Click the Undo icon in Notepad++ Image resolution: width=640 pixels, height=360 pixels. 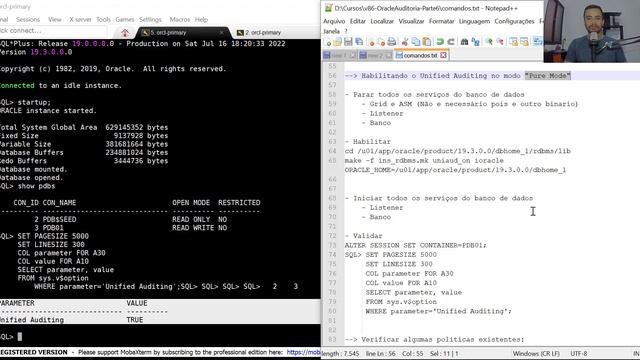tap(440, 42)
